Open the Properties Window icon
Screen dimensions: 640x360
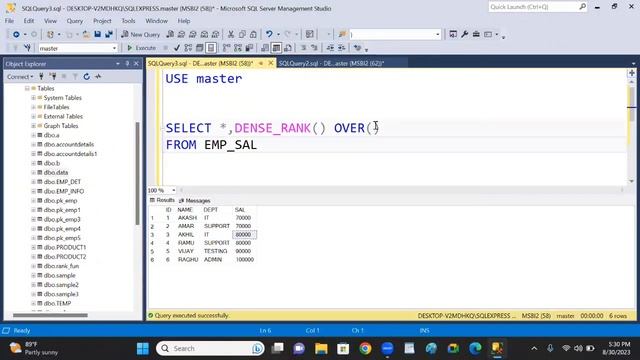[x=453, y=35]
